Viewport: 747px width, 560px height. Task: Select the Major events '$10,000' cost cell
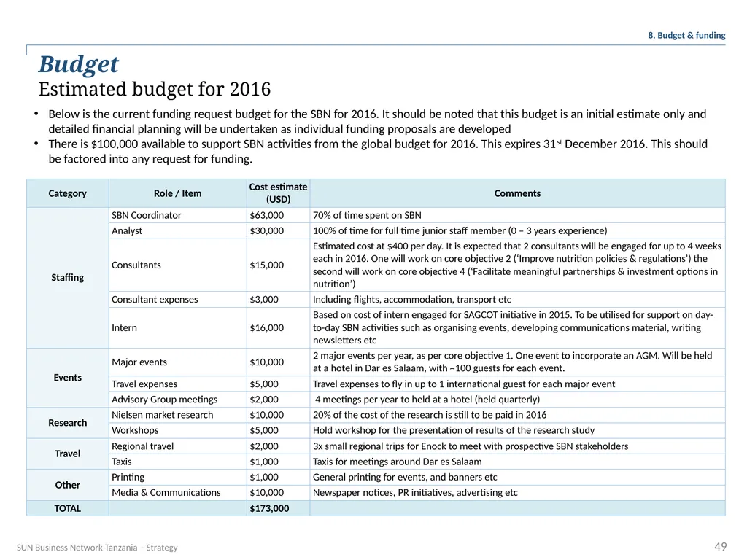[x=278, y=362]
